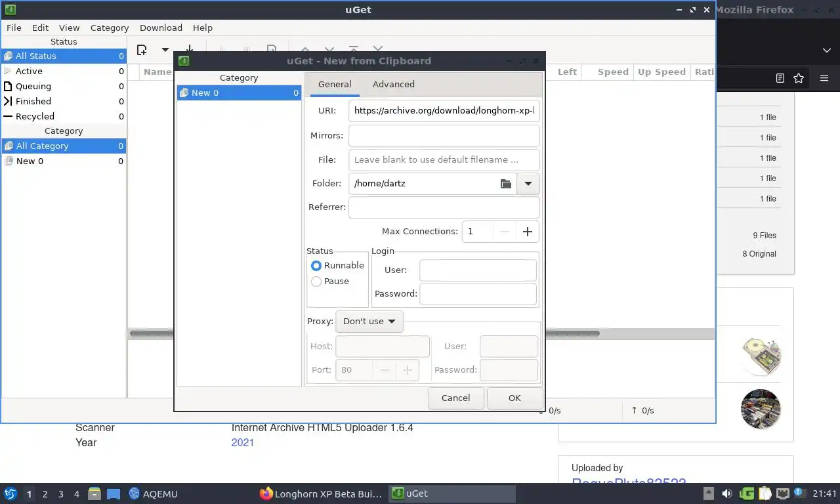Click the OK button in dialog
Screen dimensions: 840x504
coord(514,398)
